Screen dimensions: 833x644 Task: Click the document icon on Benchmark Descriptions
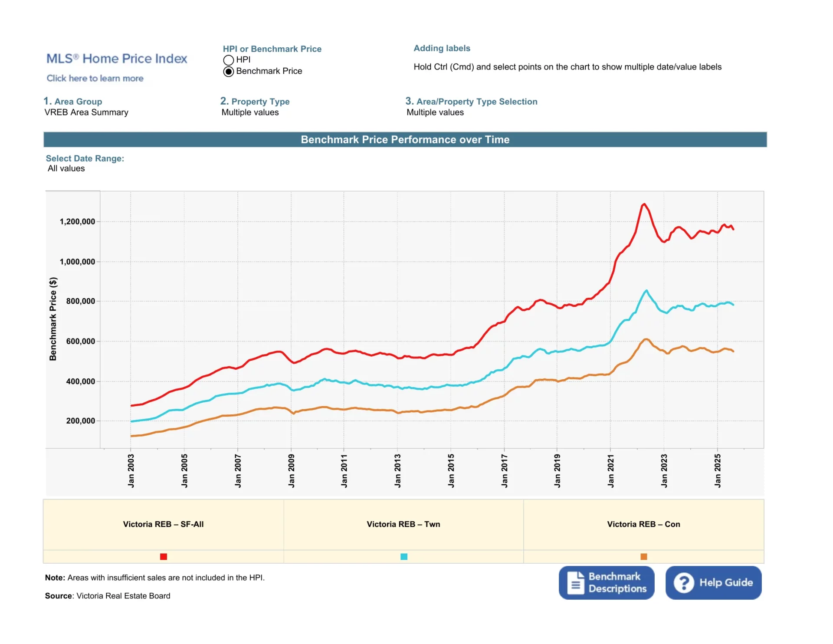click(575, 582)
